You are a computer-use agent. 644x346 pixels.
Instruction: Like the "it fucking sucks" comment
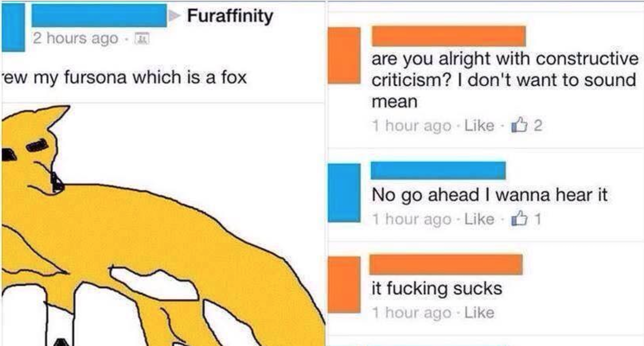(x=479, y=313)
